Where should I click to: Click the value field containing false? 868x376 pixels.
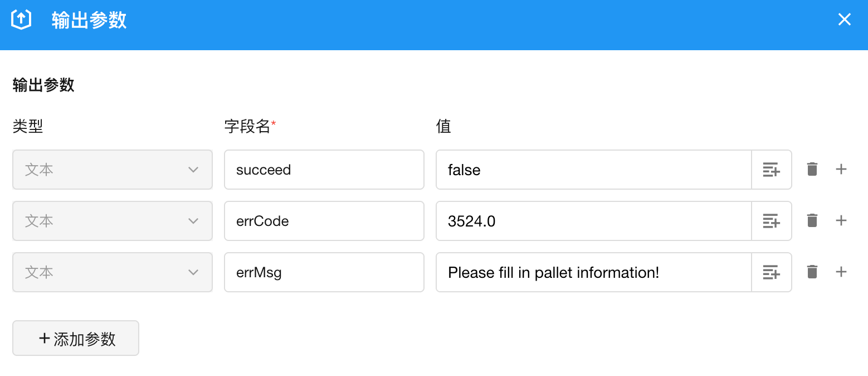click(x=593, y=170)
